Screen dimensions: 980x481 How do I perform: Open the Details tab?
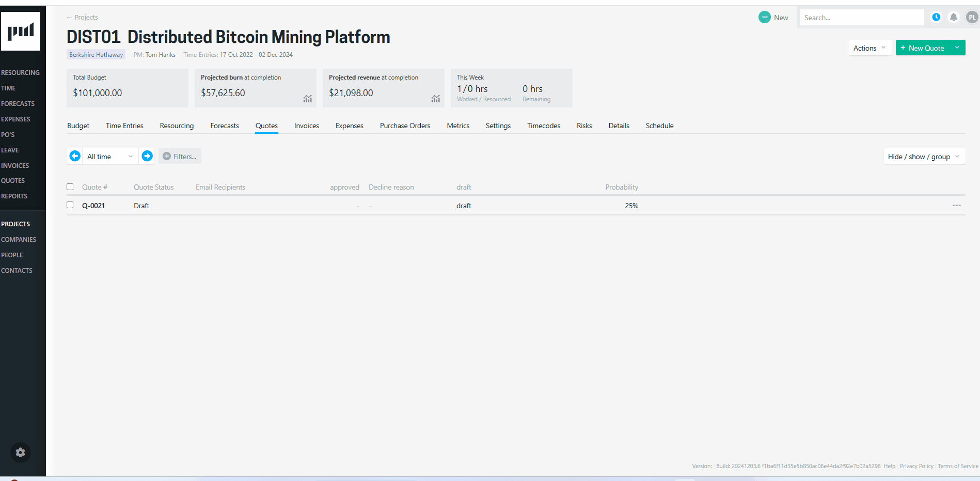click(619, 126)
